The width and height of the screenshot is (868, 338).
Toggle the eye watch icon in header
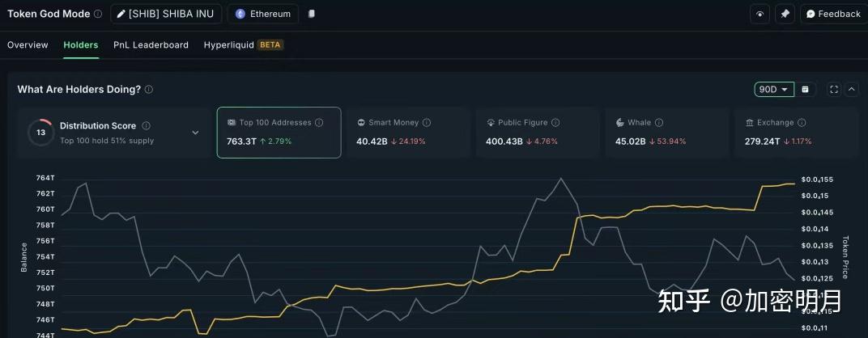[759, 14]
